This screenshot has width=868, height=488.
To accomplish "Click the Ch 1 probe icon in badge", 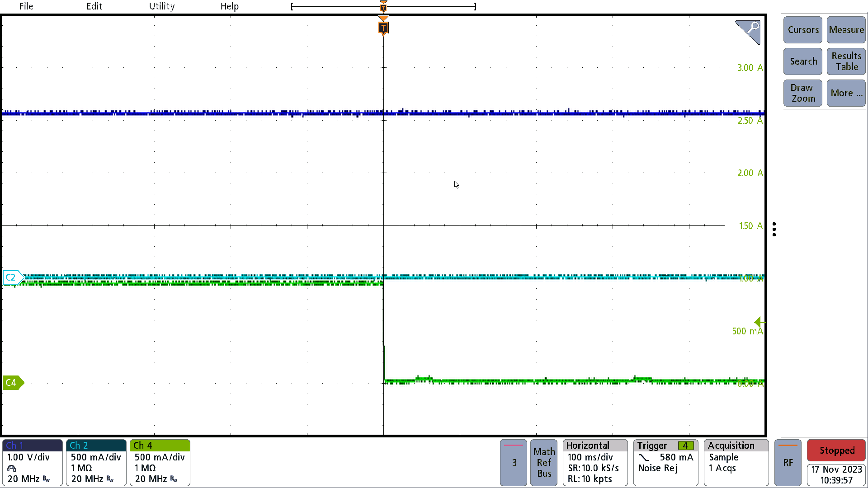I will pyautogui.click(x=12, y=468).
